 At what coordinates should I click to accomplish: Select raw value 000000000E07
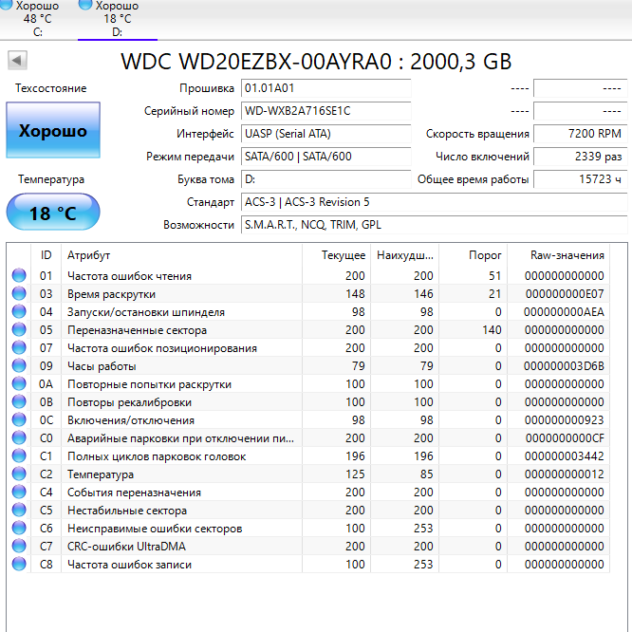(565, 294)
